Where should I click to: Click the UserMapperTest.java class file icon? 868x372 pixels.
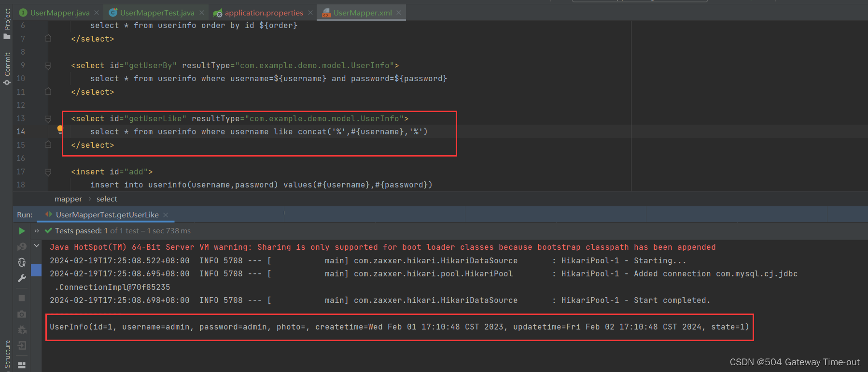pos(113,13)
